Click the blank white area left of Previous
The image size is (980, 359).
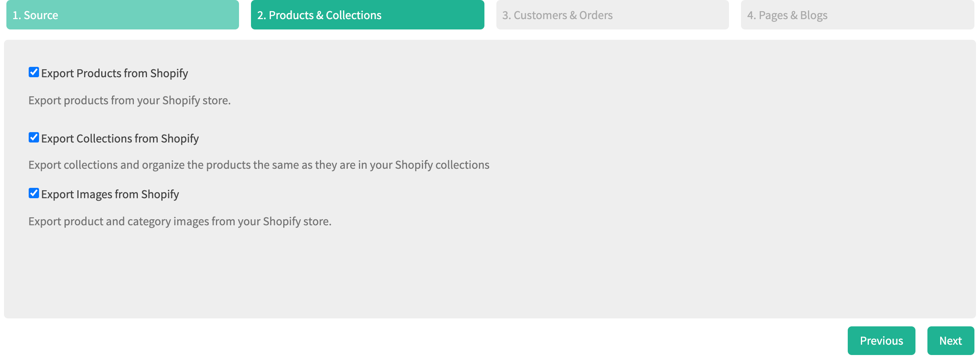pos(398,341)
